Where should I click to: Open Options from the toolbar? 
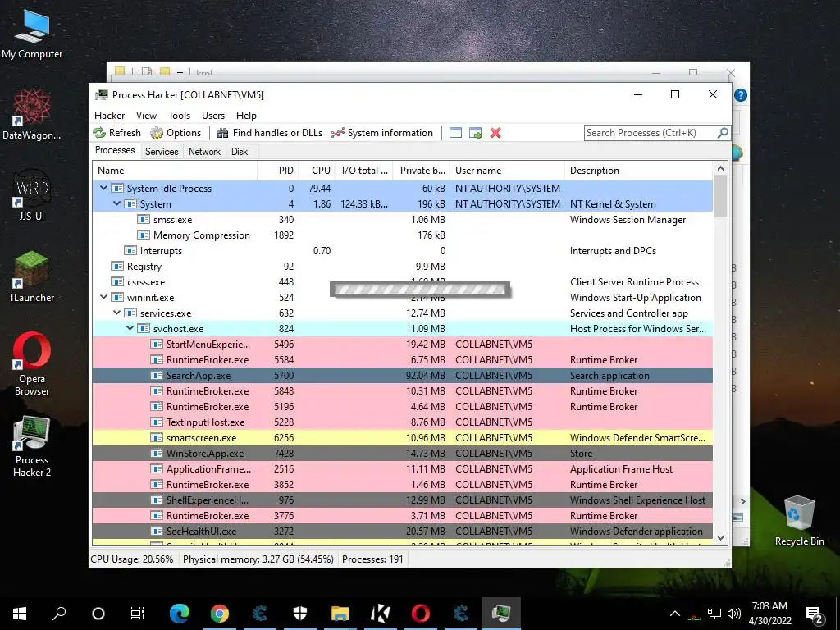(176, 133)
